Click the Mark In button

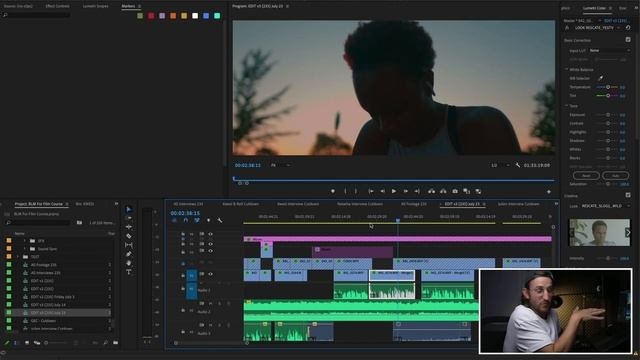345,191
